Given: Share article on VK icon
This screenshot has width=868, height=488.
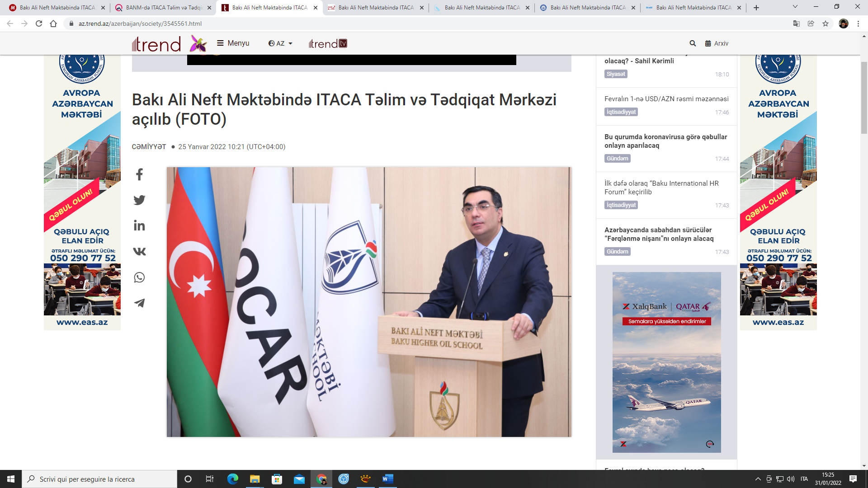Looking at the screenshot, I should (x=139, y=251).
